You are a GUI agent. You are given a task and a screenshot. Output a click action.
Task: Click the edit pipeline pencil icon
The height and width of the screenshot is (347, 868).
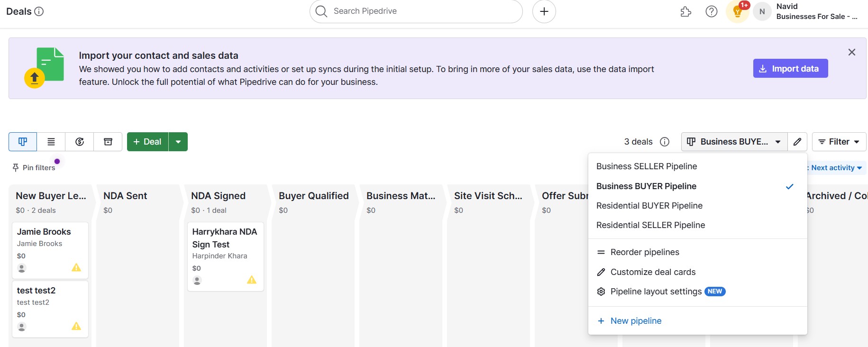click(797, 142)
